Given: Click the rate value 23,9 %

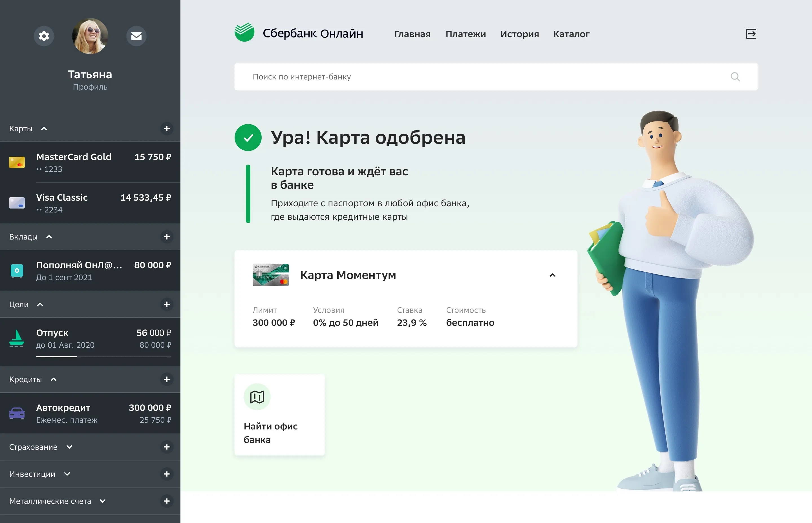Looking at the screenshot, I should point(412,323).
